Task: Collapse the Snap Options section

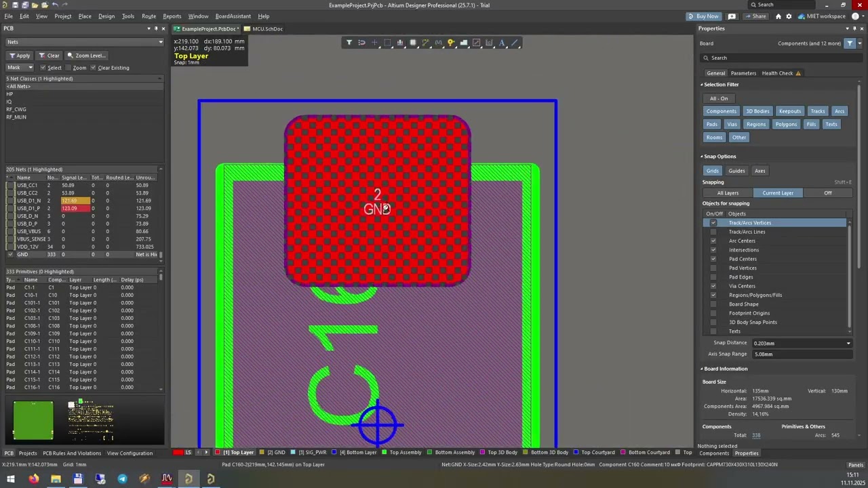Action: pos(702,157)
